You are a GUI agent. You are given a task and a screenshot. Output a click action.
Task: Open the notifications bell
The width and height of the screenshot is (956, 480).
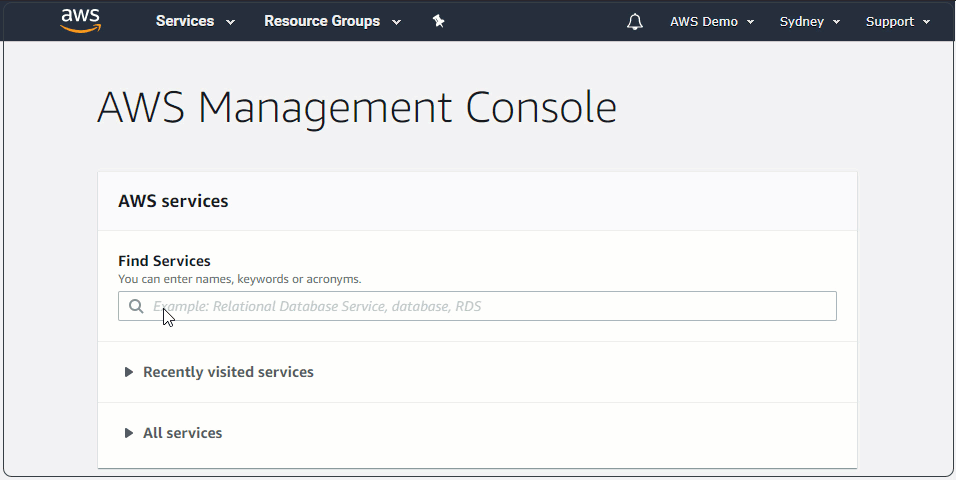[x=635, y=21]
